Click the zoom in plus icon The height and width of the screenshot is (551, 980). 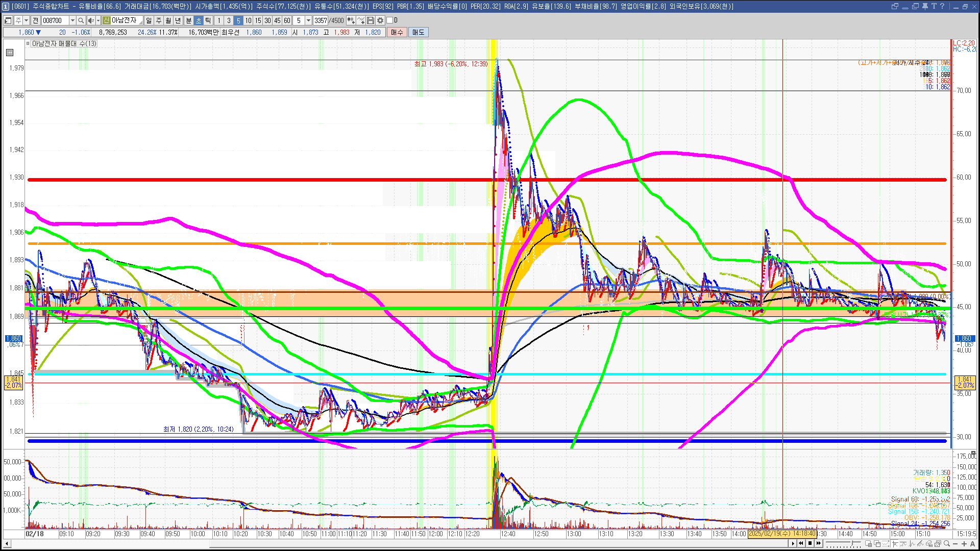tap(964, 544)
